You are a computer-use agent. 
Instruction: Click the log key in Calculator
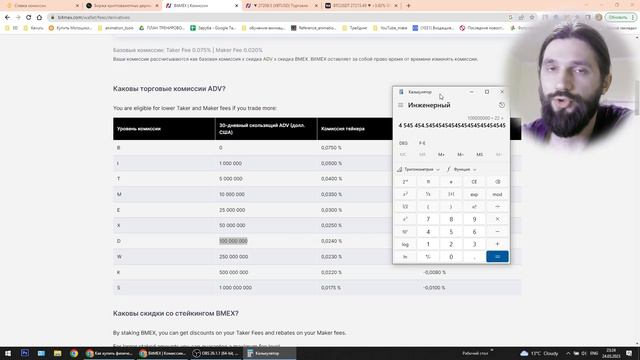[x=405, y=244]
